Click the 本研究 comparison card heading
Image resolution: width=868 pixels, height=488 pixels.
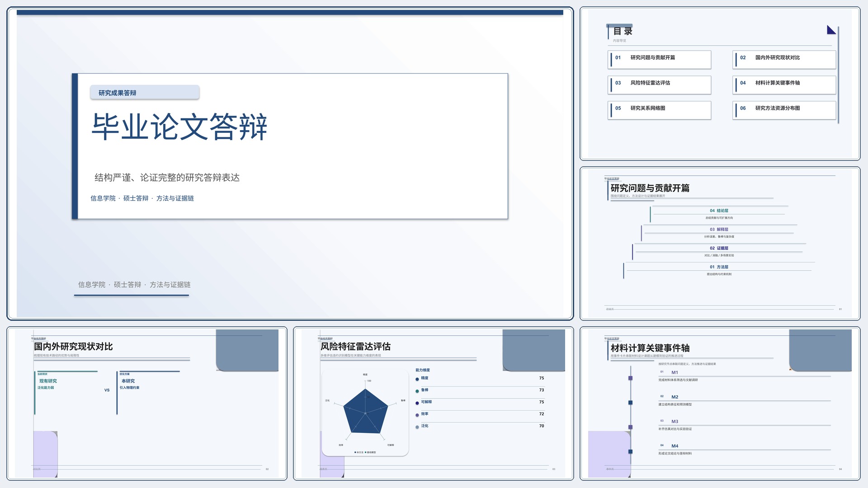(x=128, y=381)
